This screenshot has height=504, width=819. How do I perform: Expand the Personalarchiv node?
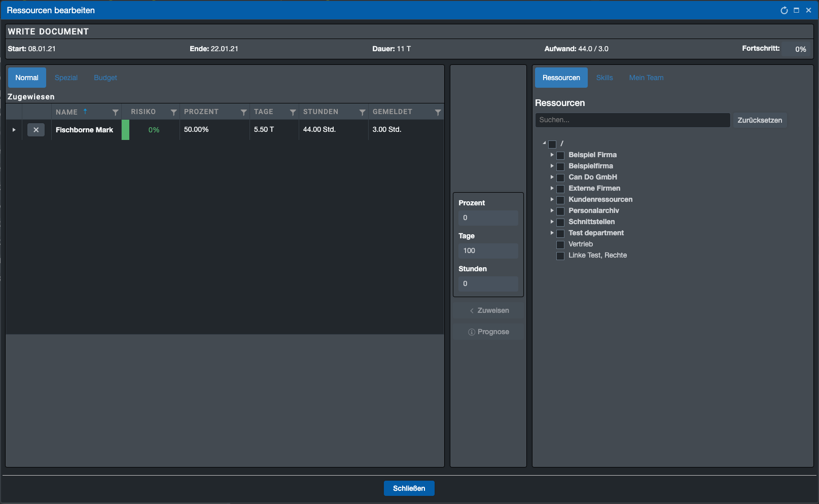tap(552, 210)
